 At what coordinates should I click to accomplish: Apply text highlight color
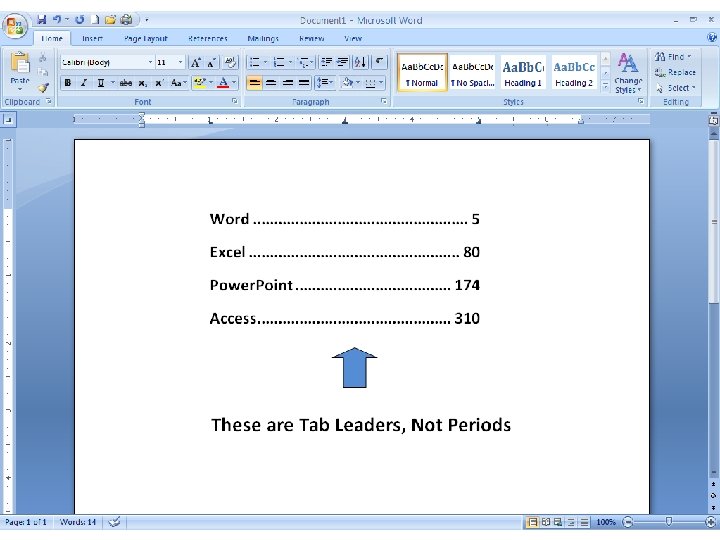200,83
